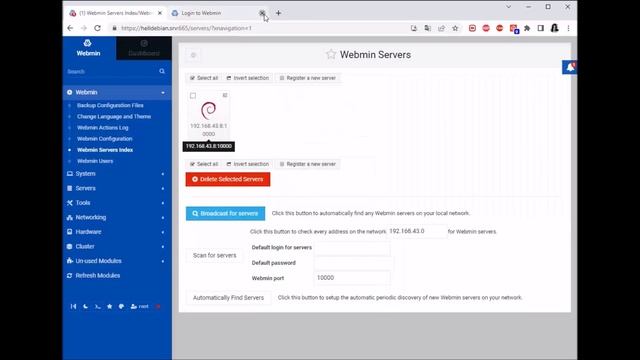640x360 pixels.
Task: Click the root user icon in sidebar footer
Action: [140, 306]
